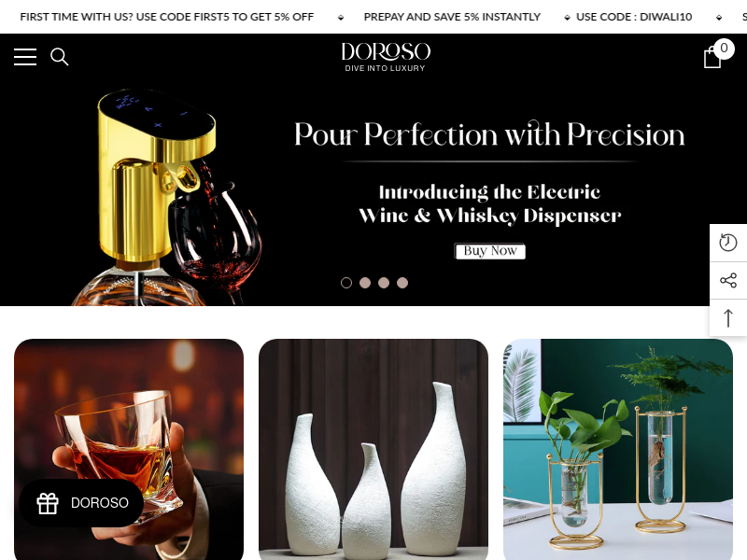Open the gold plant holder image
Screen dimensions: 747x560
618,450
